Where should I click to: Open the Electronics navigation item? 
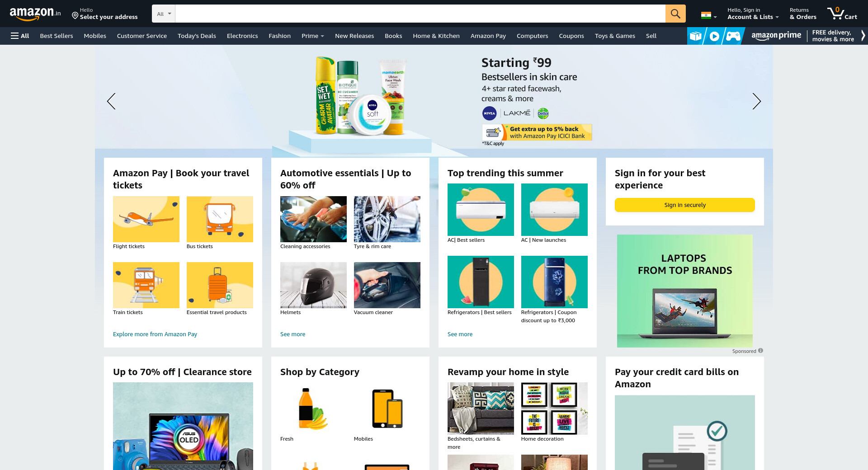[x=242, y=36]
